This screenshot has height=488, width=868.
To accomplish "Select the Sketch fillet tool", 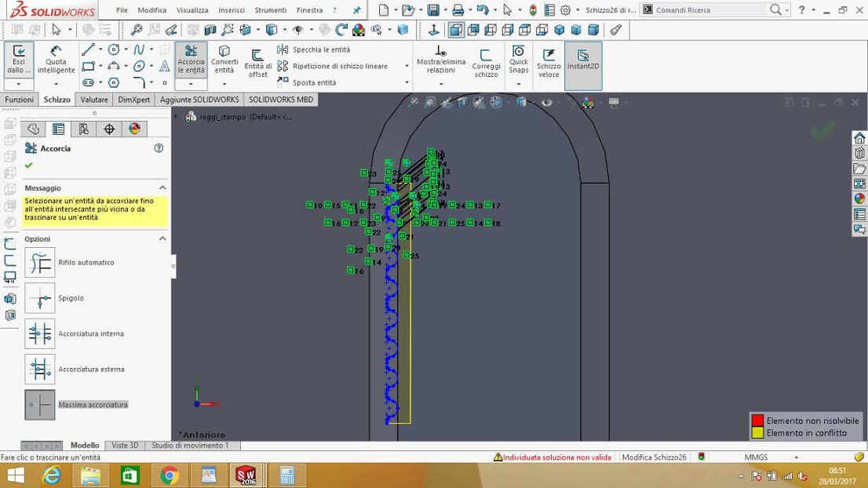I will 139,83.
